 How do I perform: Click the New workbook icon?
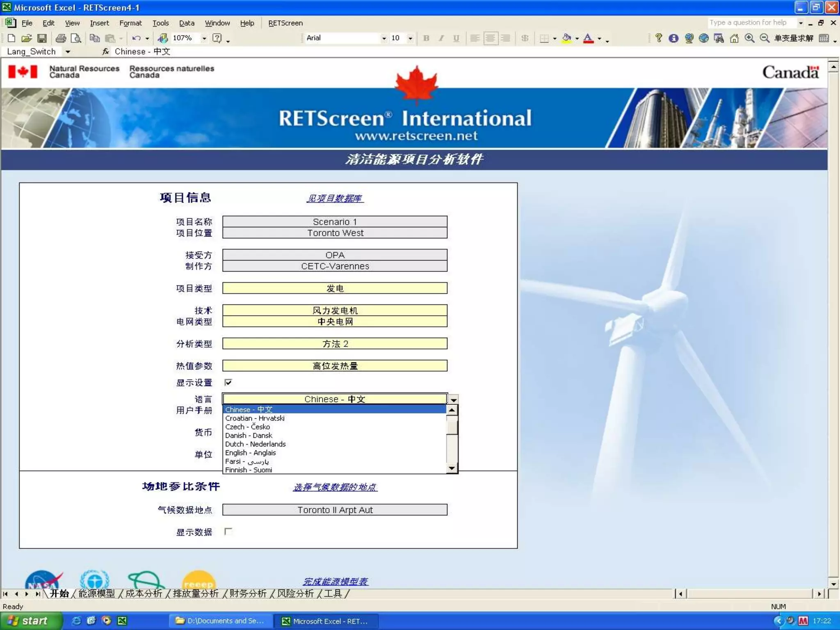pyautogui.click(x=11, y=38)
